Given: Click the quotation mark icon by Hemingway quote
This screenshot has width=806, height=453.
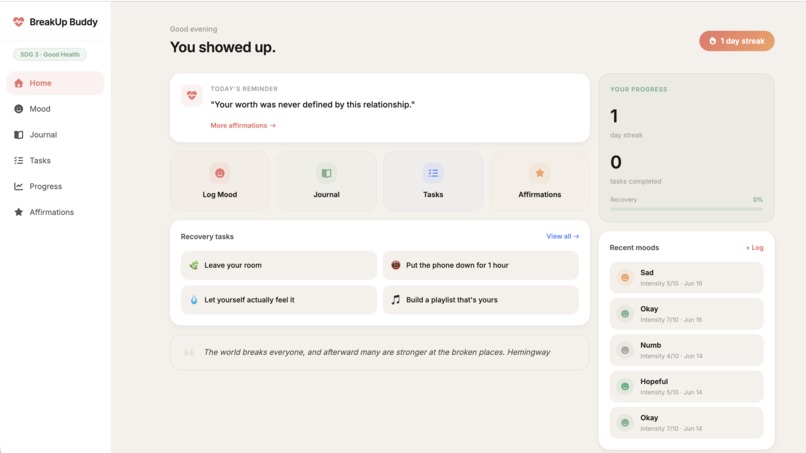Looking at the screenshot, I should point(189,352).
